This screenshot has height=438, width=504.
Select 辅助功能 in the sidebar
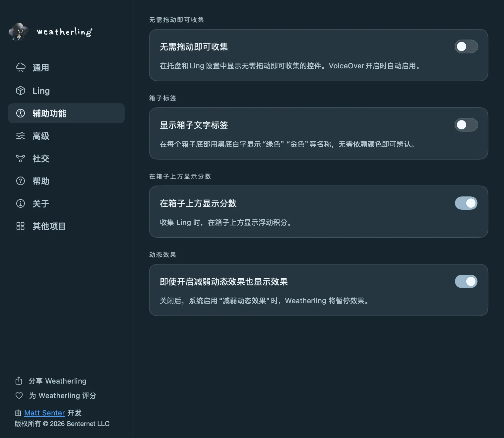tap(66, 113)
